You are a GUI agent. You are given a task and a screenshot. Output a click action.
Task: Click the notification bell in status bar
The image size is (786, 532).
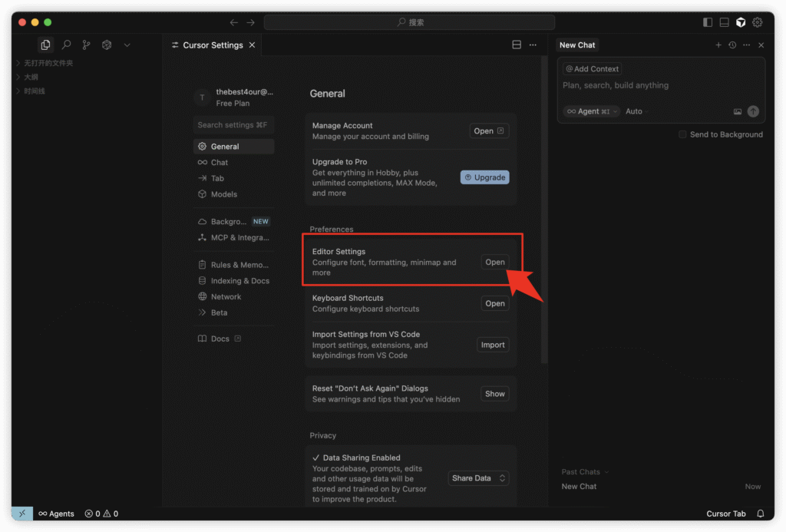point(761,514)
